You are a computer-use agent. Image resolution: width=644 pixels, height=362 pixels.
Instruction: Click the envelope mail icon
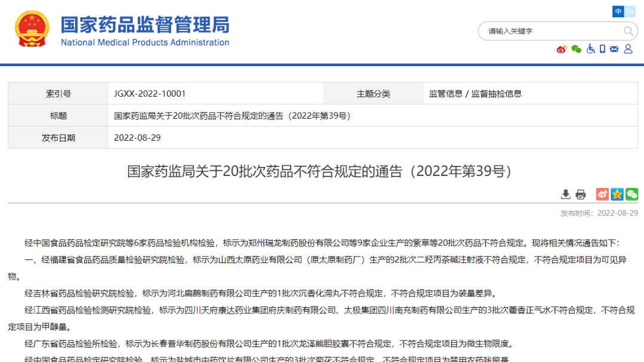(x=615, y=49)
